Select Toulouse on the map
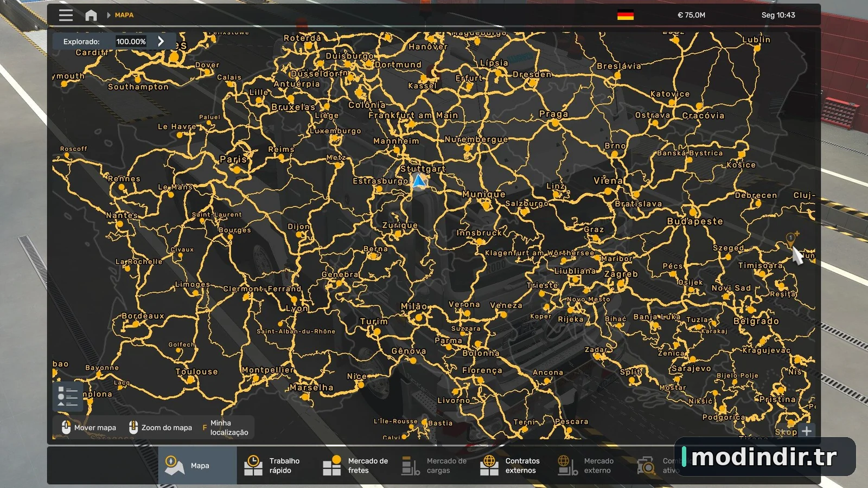The height and width of the screenshot is (488, 868). point(196,371)
